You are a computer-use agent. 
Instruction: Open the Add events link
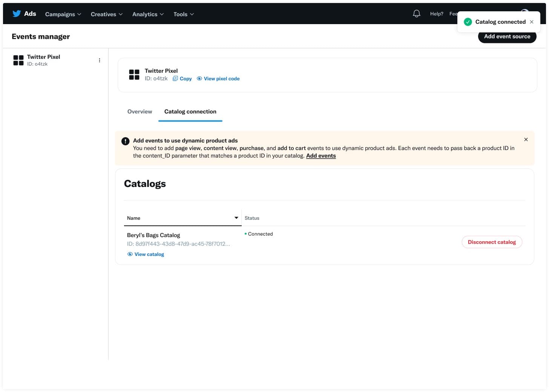click(x=321, y=156)
